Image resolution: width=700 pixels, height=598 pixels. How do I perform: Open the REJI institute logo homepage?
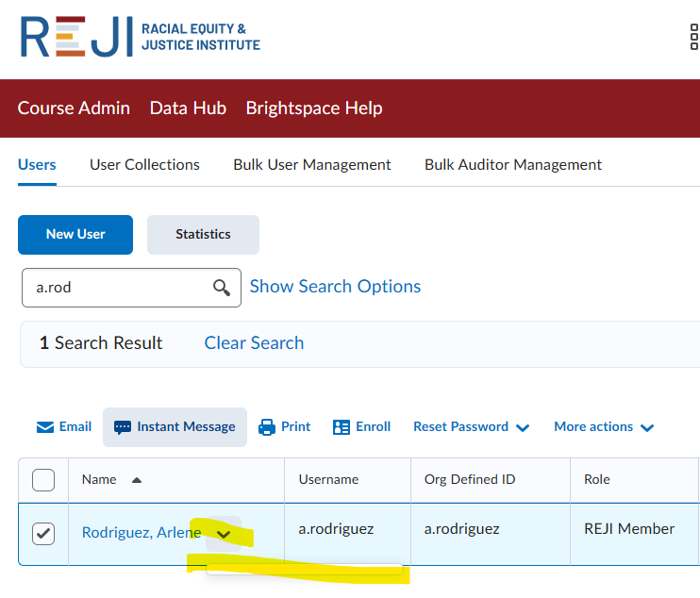(x=141, y=37)
